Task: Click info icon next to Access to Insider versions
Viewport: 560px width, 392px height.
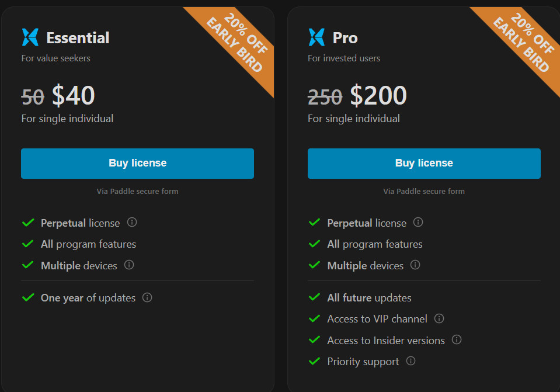Action: point(457,340)
